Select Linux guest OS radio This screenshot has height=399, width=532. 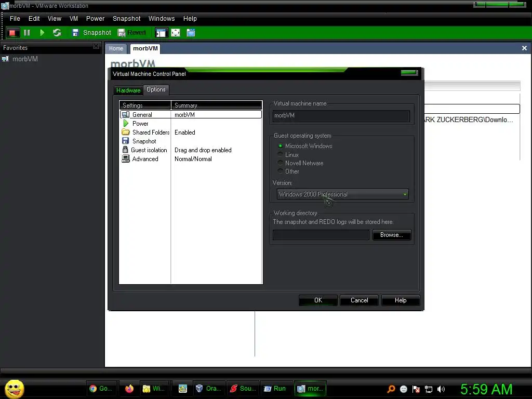point(288,155)
